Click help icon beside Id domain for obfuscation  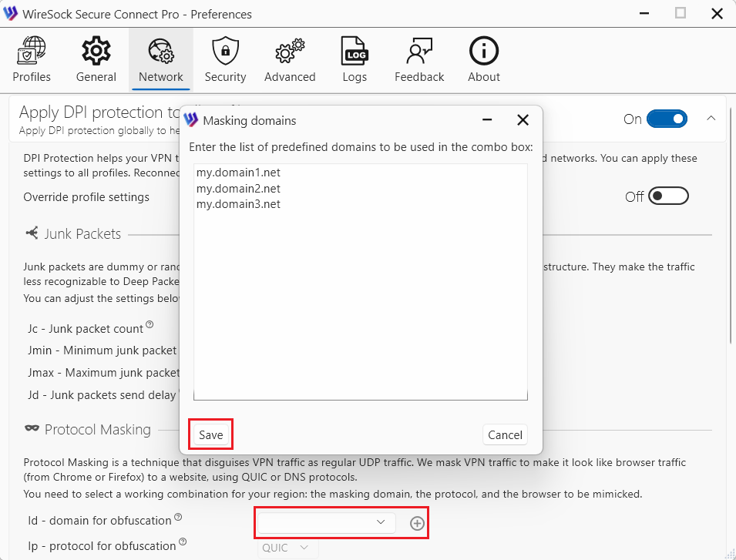click(x=178, y=517)
